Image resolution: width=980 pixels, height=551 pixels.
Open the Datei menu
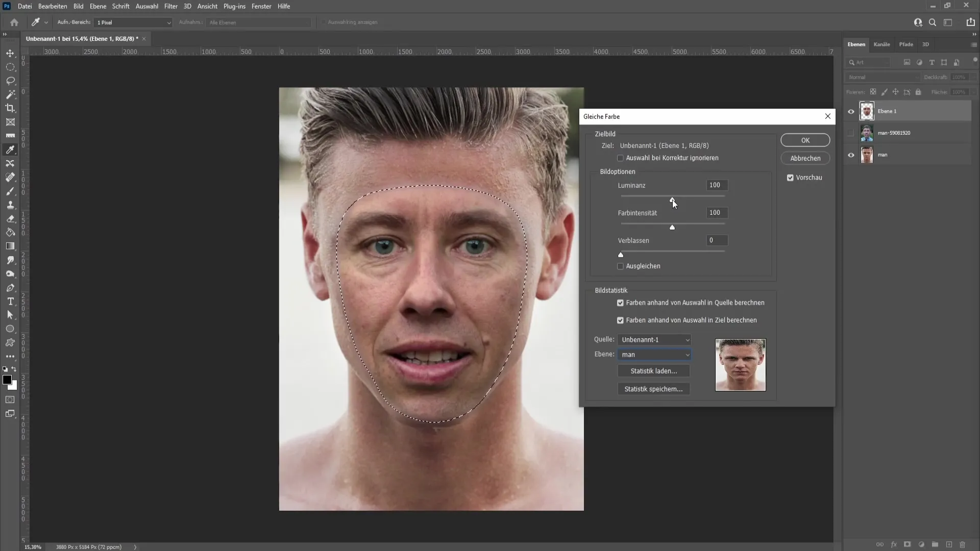point(24,6)
